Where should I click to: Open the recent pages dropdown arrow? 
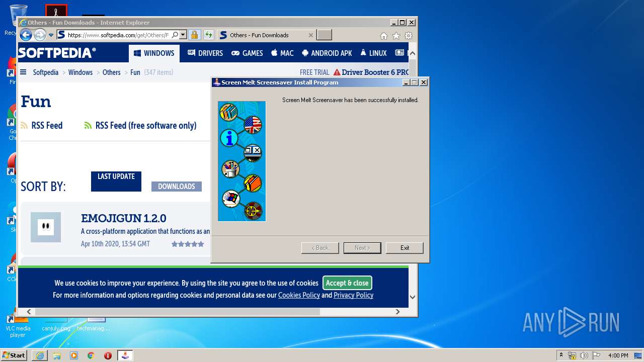[x=51, y=35]
